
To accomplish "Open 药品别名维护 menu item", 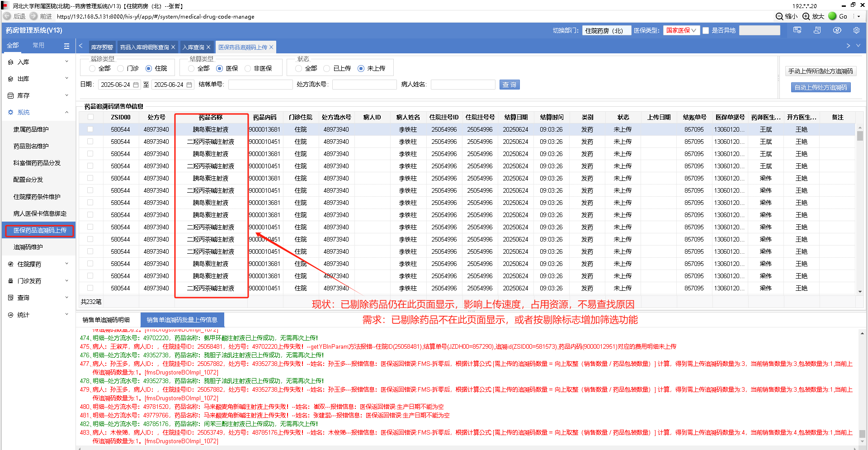I will tap(31, 146).
